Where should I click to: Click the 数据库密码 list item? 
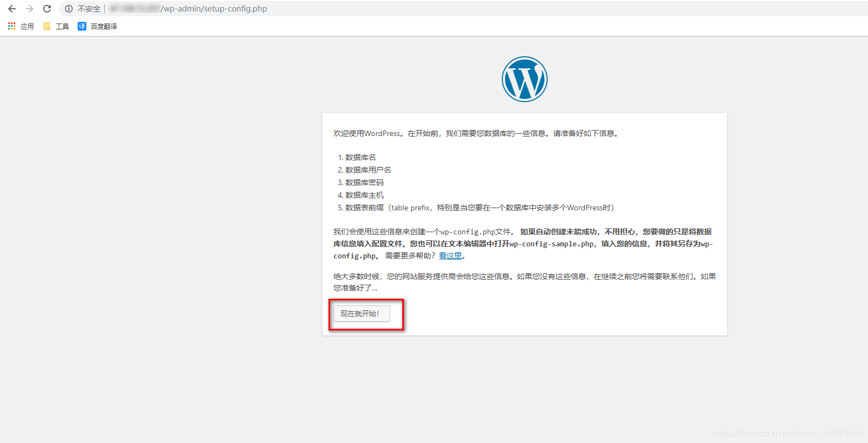[365, 182]
